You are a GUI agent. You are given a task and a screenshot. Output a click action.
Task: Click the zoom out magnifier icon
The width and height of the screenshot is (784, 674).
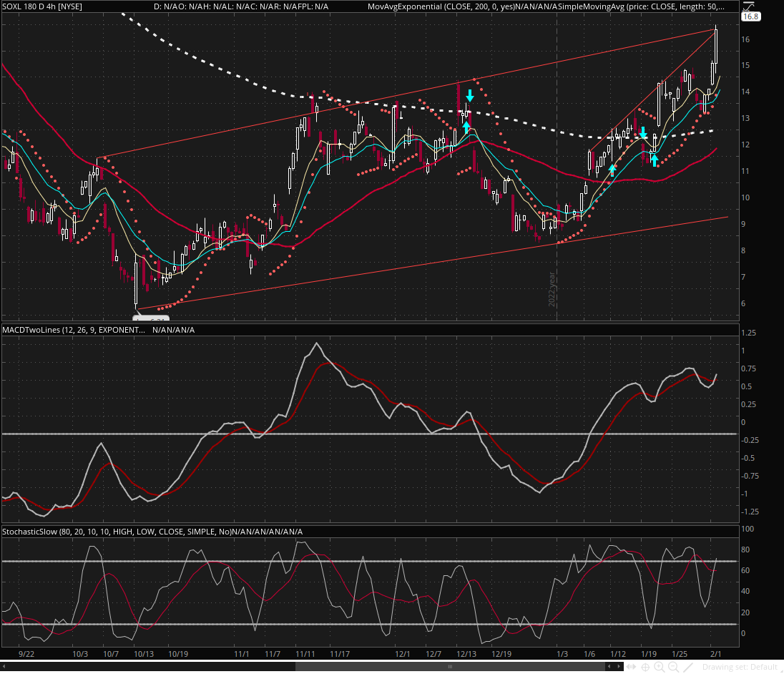point(674,667)
